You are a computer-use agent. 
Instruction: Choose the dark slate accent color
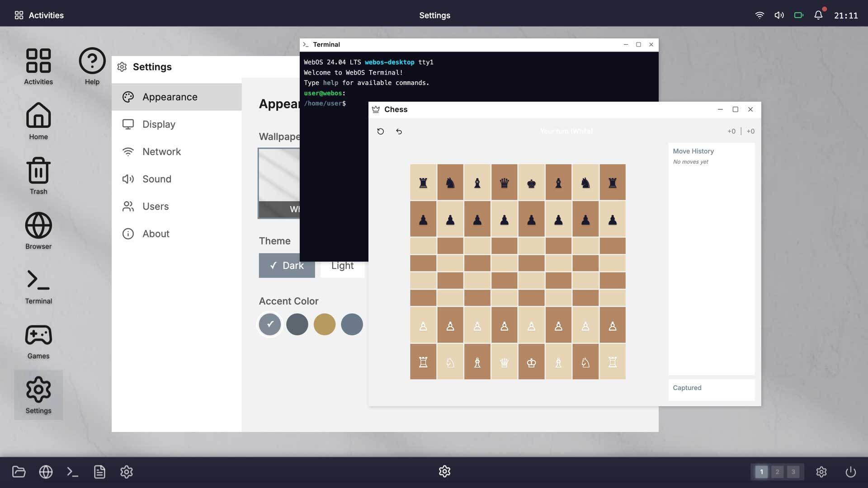(297, 324)
